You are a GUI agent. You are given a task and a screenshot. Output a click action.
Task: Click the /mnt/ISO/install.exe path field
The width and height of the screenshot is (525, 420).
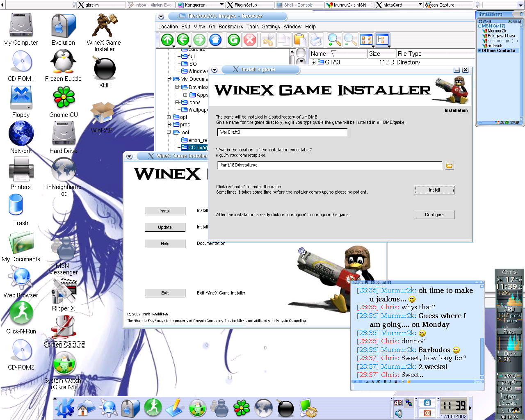[x=330, y=165]
